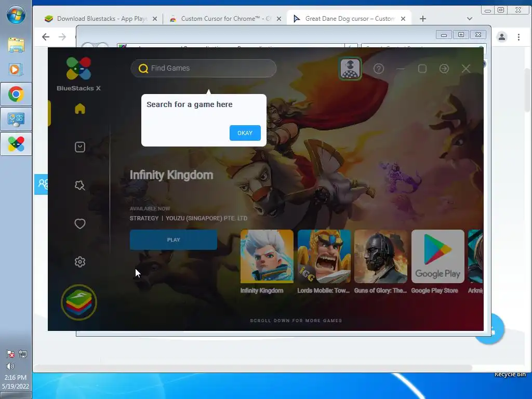Open the user profile avatar

[350, 69]
